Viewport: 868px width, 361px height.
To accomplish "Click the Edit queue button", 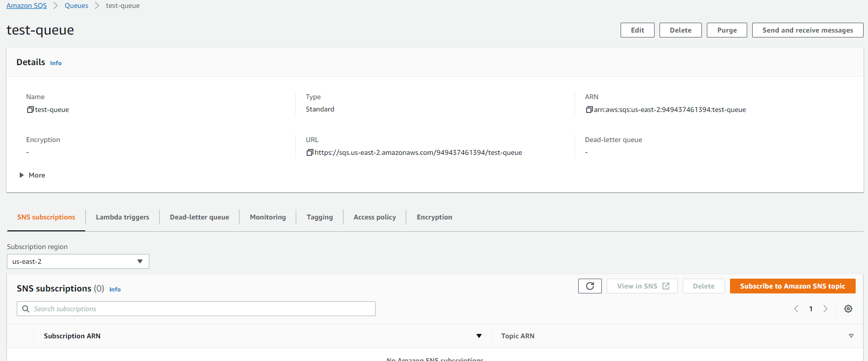I will point(637,30).
